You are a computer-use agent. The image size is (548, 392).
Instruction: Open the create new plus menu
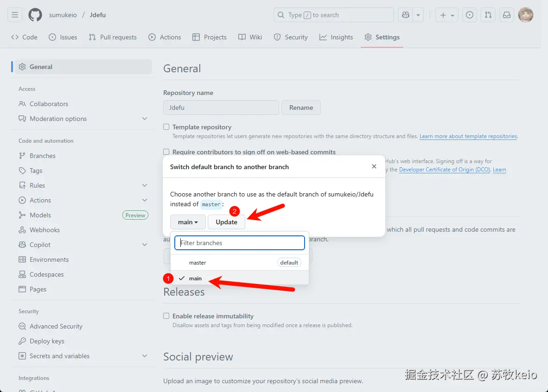(x=446, y=15)
